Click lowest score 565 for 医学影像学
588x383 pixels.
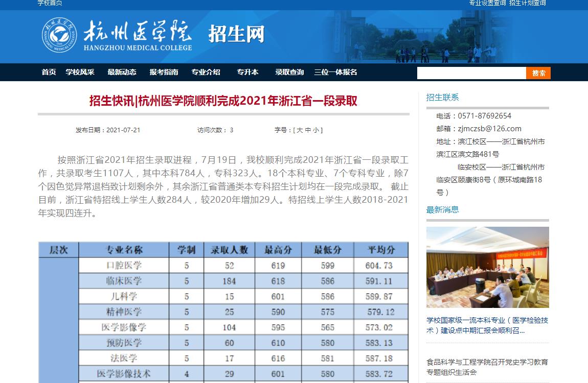pyautogui.click(x=327, y=327)
